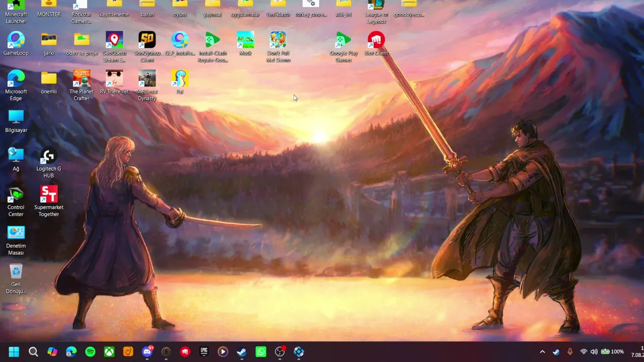Image resolution: width=644 pixels, height=362 pixels.
Task: Select the Riot Client desktop shortcut
Action: (x=376, y=43)
